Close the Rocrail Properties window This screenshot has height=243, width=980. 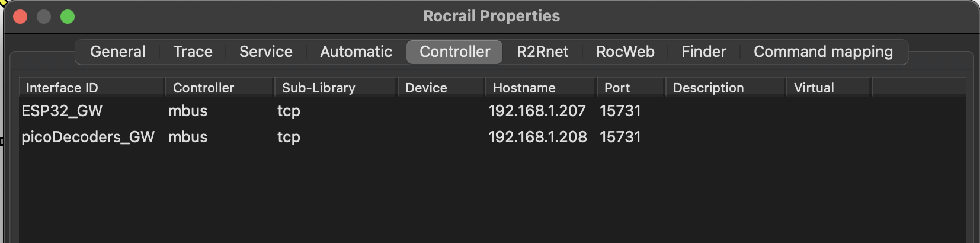(x=20, y=17)
